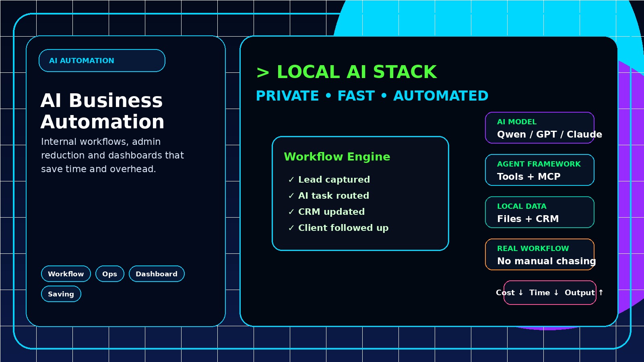Click the AI Business Automation heading
Screen dimensions: 644x362
click(102, 111)
